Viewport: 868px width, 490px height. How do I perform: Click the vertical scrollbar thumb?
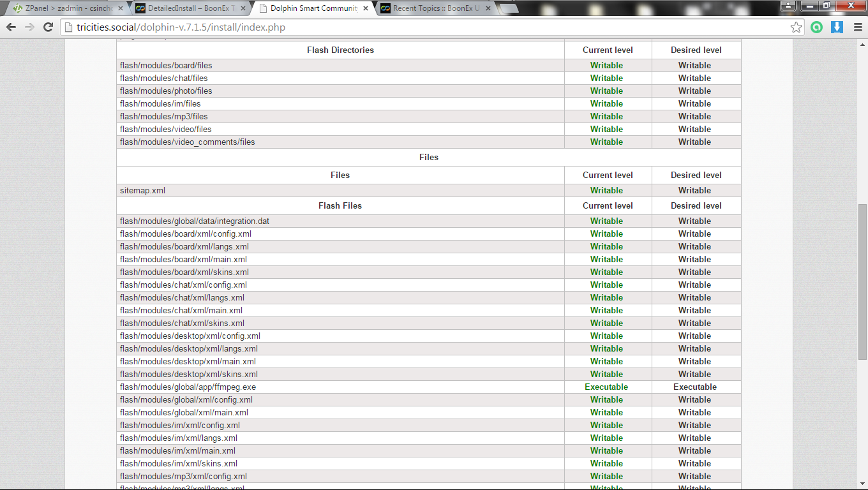tap(862, 281)
